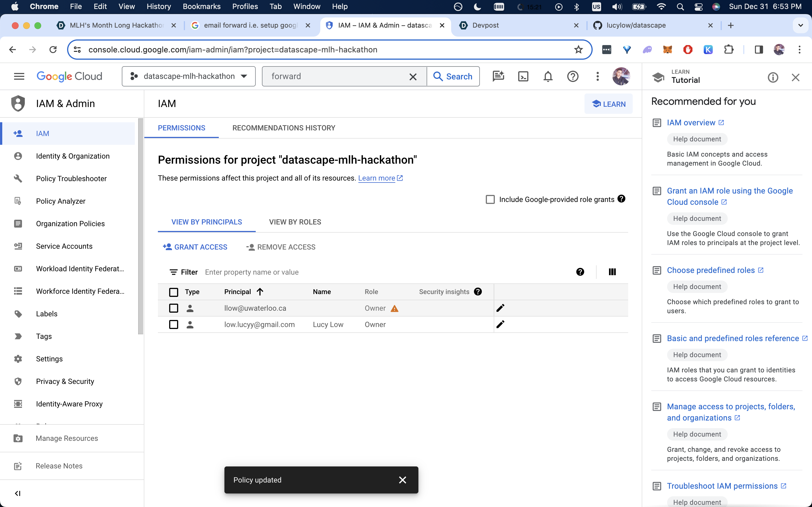Check the low.lucyy@gmail.com row checkbox
The height and width of the screenshot is (507, 812).
173,324
